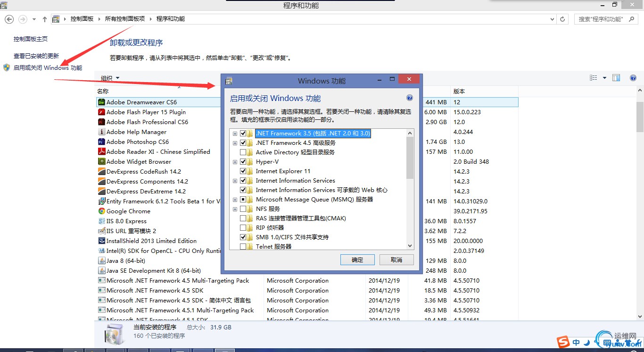Click the Sogou input method icon
The height and width of the screenshot is (352, 644).
(x=563, y=343)
